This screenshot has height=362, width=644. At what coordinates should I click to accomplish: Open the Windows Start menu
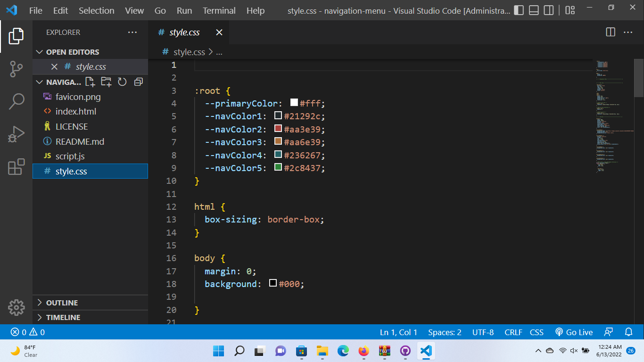click(218, 351)
